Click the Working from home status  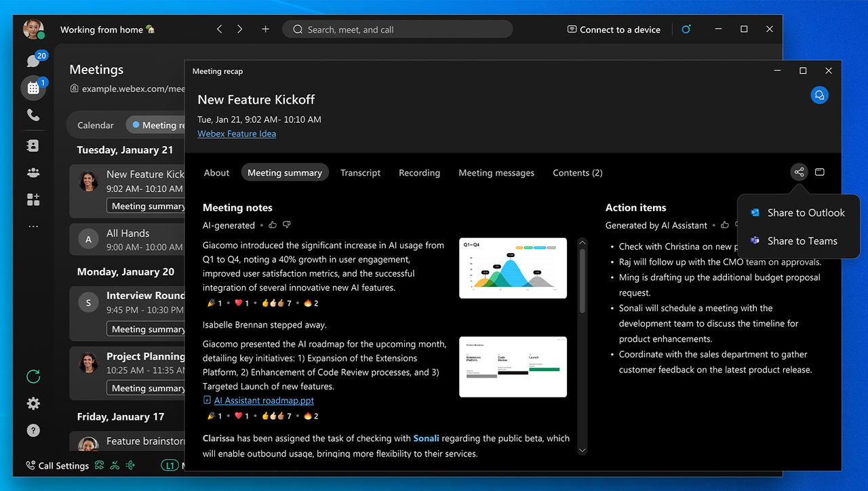107,29
